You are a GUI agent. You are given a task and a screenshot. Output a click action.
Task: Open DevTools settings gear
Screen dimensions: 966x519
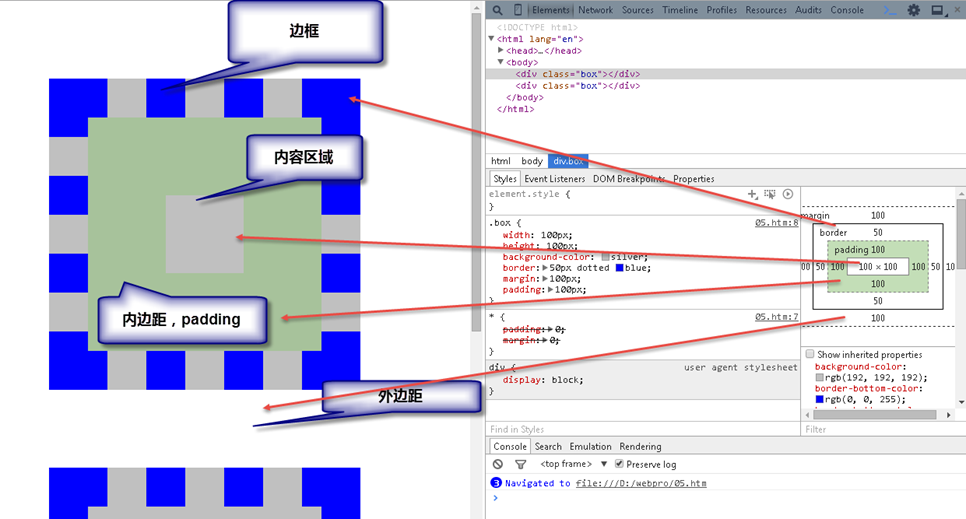pos(914,10)
